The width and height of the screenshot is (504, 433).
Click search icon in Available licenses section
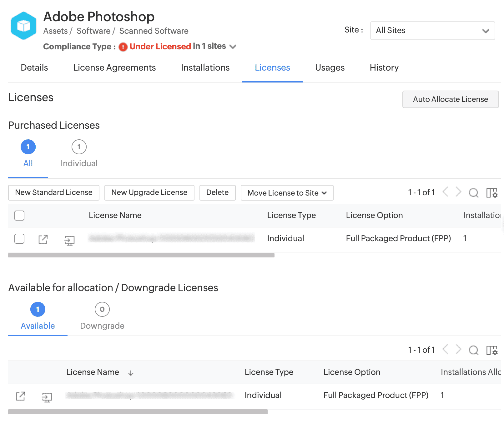(x=473, y=350)
